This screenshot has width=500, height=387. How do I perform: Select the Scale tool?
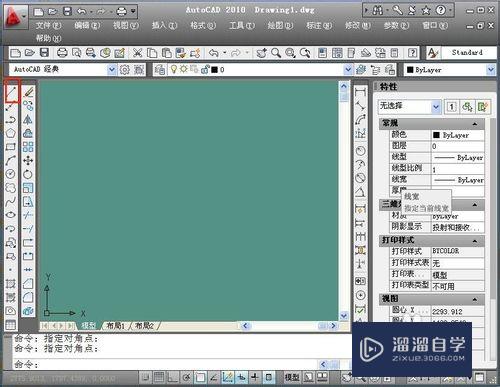28,188
